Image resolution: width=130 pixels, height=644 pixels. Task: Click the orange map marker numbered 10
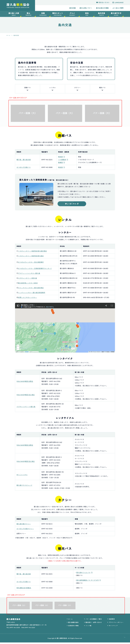77,346
